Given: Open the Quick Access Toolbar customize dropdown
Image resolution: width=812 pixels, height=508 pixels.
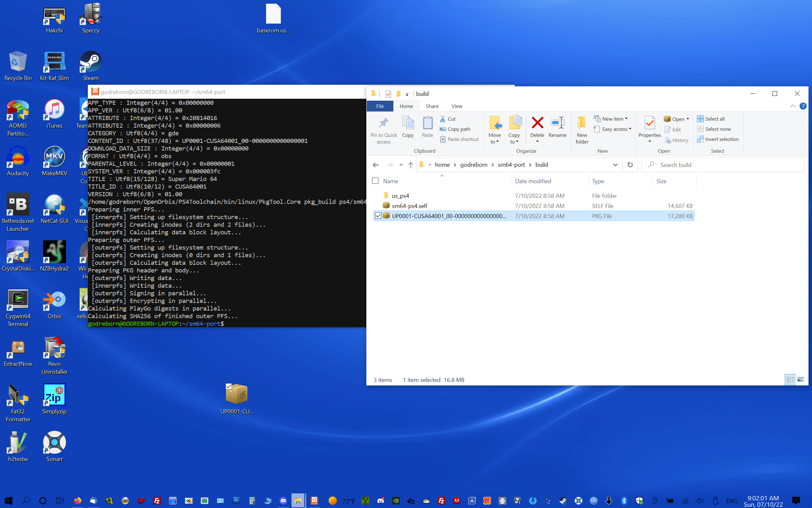Looking at the screenshot, I should tap(407, 94).
